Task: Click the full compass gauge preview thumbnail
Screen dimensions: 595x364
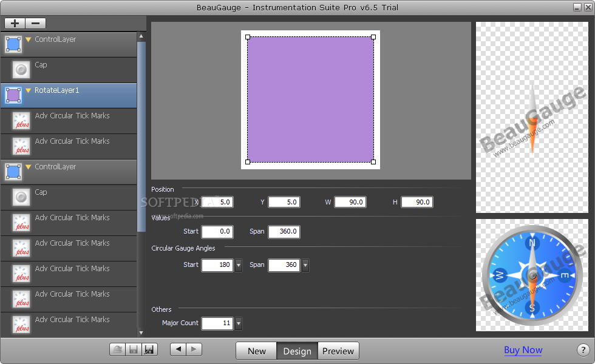Action: pos(532,275)
